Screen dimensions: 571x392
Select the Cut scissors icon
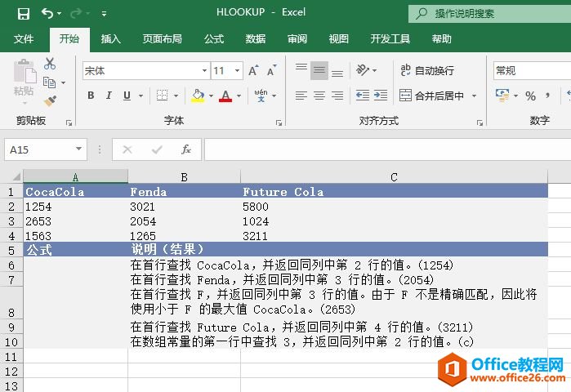tap(50, 64)
